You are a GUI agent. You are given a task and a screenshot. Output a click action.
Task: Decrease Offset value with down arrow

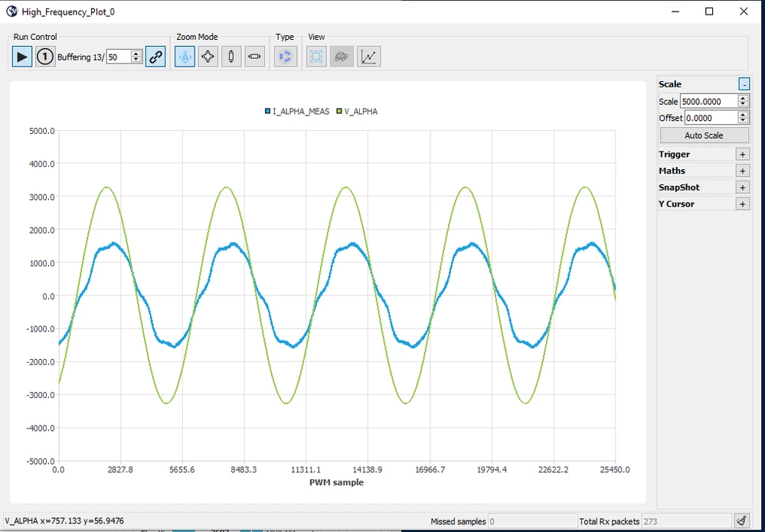(743, 122)
